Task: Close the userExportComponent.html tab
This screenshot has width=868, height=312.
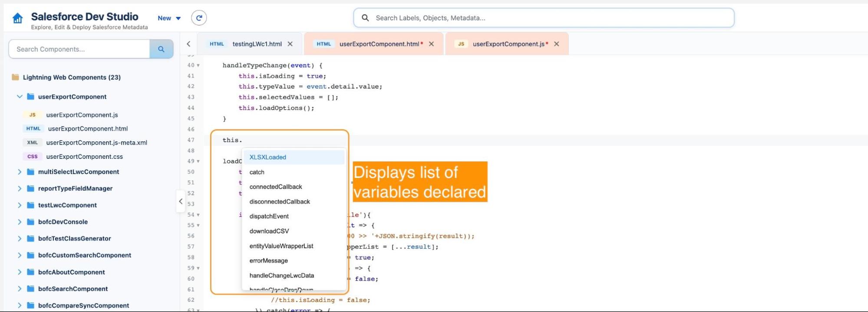Action: click(431, 44)
